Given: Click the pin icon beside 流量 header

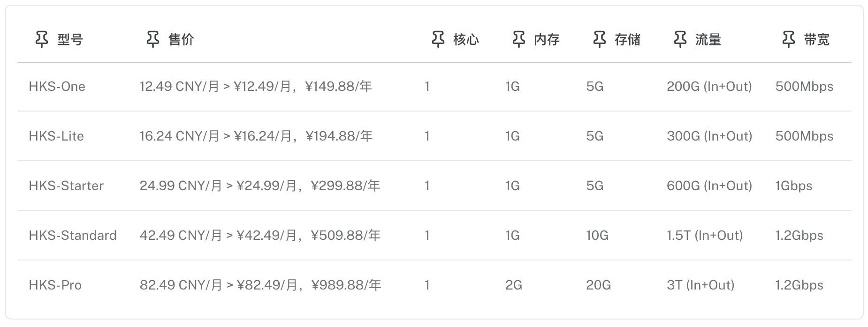Looking at the screenshot, I should 680,39.
